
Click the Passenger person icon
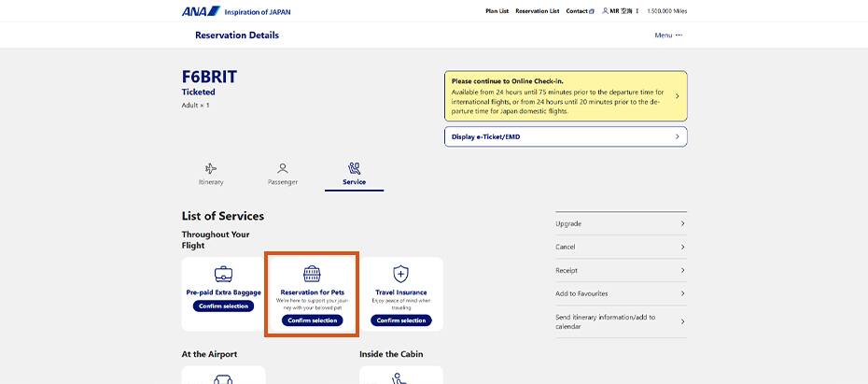coord(283,168)
